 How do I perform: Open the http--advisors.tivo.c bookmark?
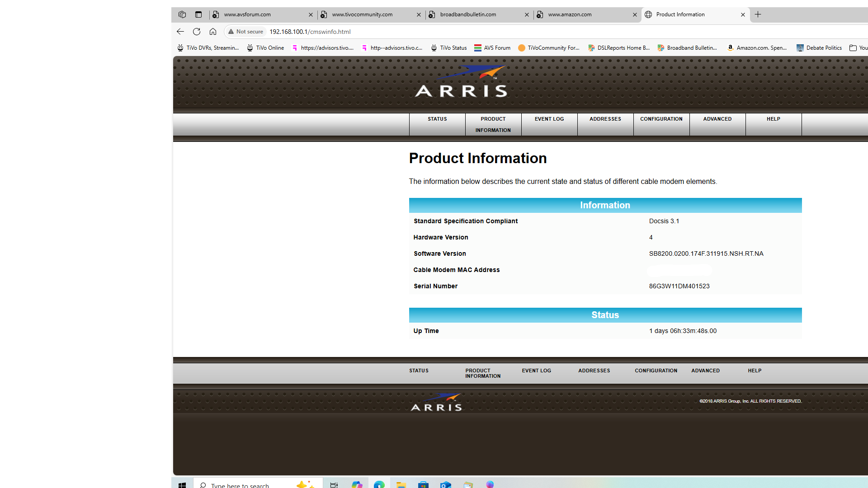coord(392,48)
